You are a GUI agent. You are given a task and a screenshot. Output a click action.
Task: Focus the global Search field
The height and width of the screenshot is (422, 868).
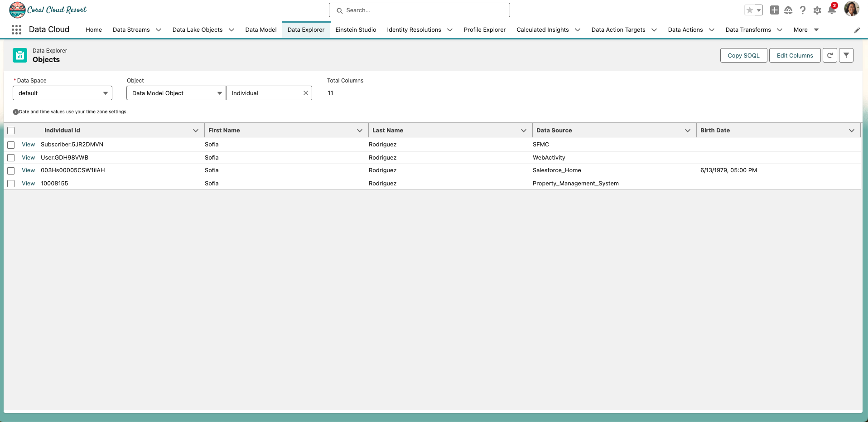[419, 10]
